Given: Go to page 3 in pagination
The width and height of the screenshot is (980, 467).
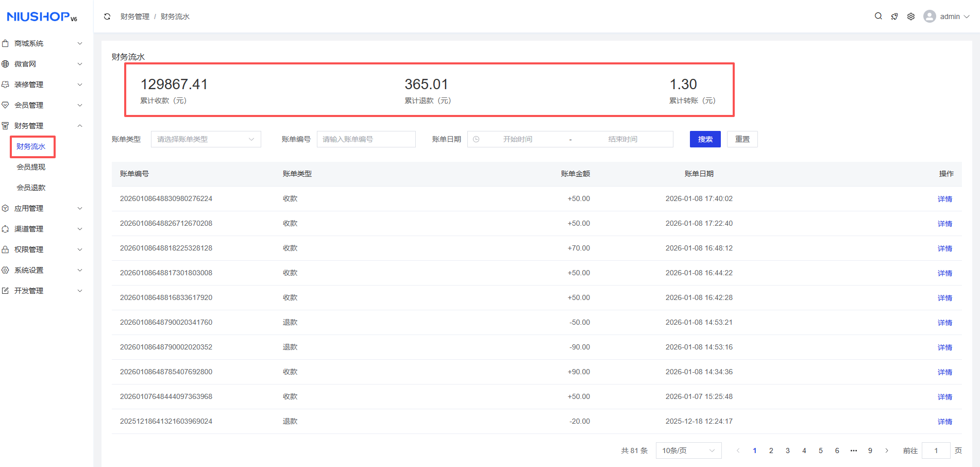Looking at the screenshot, I should pyautogui.click(x=787, y=451).
